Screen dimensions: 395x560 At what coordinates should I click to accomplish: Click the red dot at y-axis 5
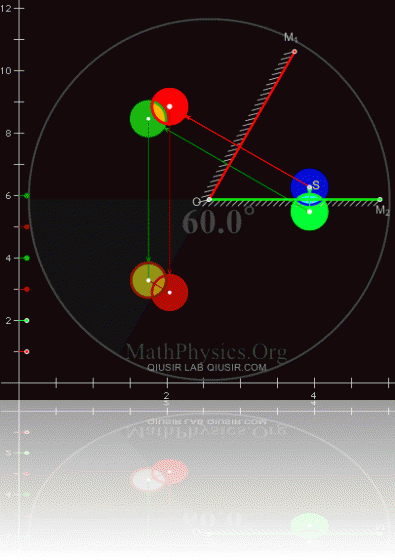click(27, 227)
